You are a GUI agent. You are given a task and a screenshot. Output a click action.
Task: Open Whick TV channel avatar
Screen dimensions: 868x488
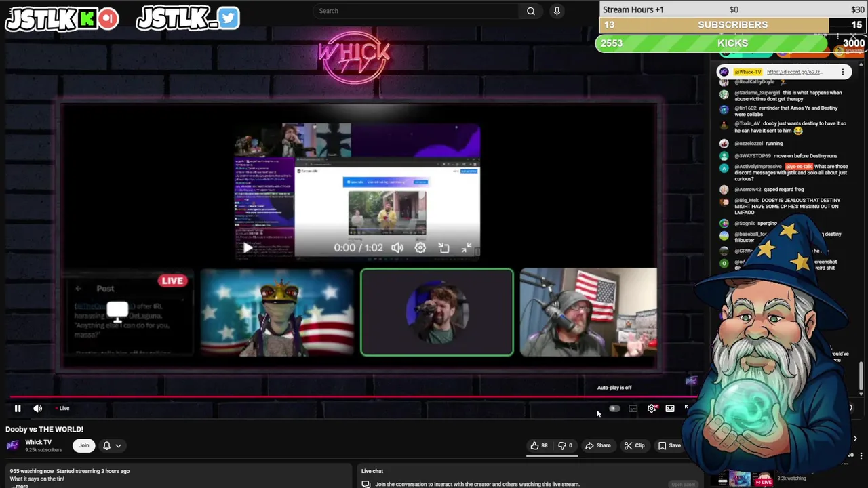(x=12, y=445)
